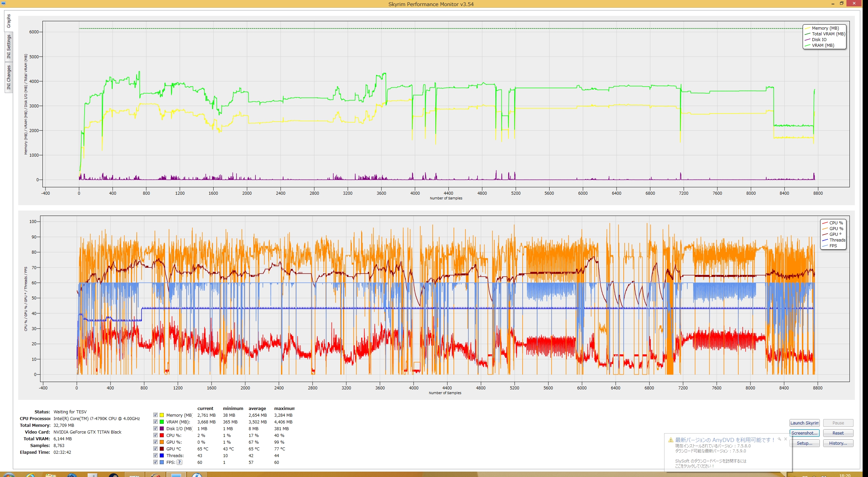Open AnyDVD notification settings wrench icon
The image size is (868, 477).
tap(779, 439)
